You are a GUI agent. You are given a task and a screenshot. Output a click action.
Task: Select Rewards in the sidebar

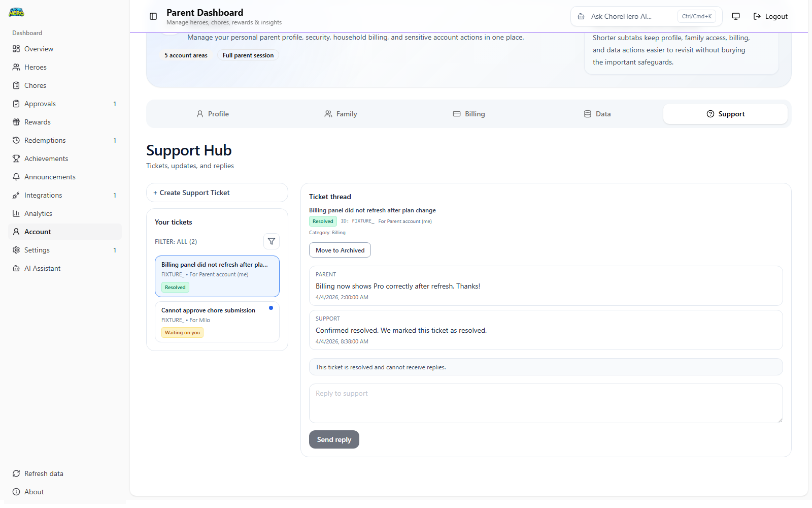(38, 121)
